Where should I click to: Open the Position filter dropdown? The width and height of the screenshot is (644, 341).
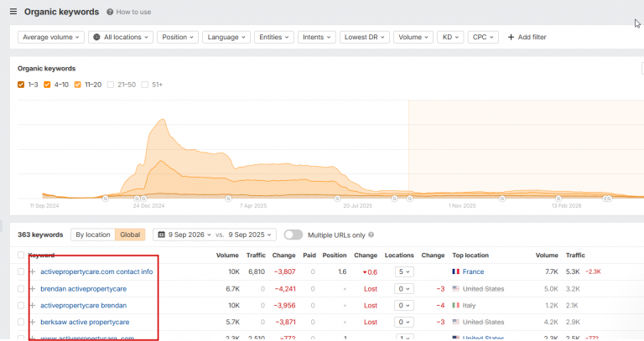coord(178,37)
